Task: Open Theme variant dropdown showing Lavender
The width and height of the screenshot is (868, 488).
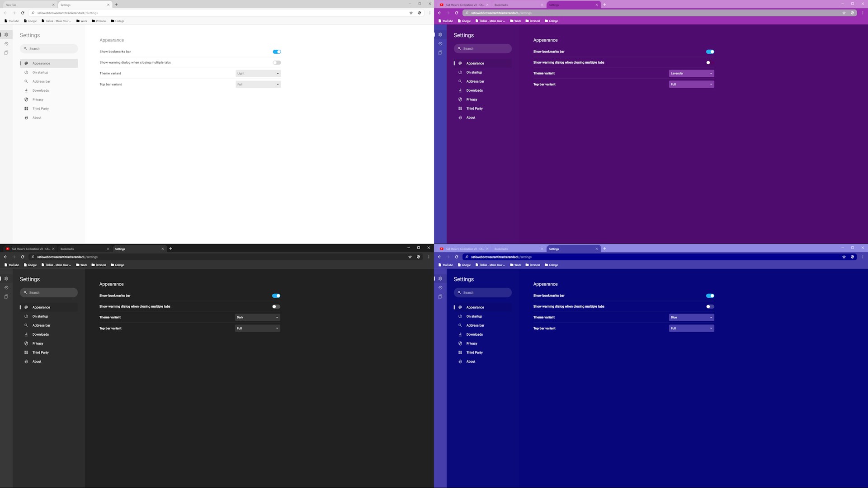Action: coord(691,73)
